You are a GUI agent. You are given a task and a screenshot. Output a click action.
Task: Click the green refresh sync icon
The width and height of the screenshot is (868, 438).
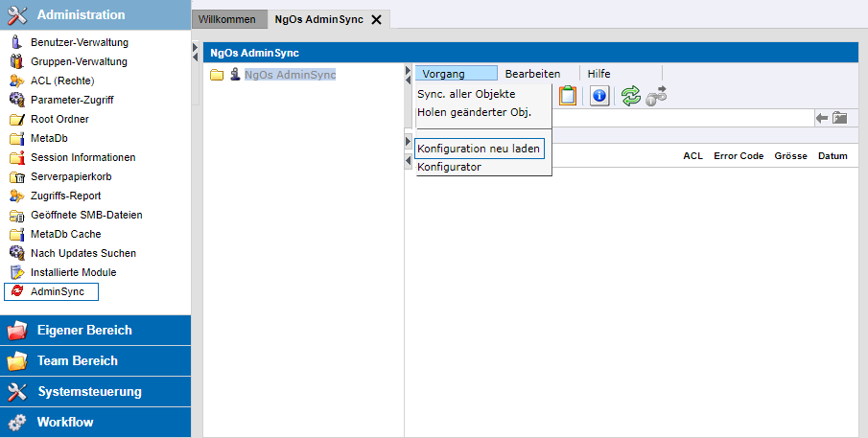[x=630, y=96]
